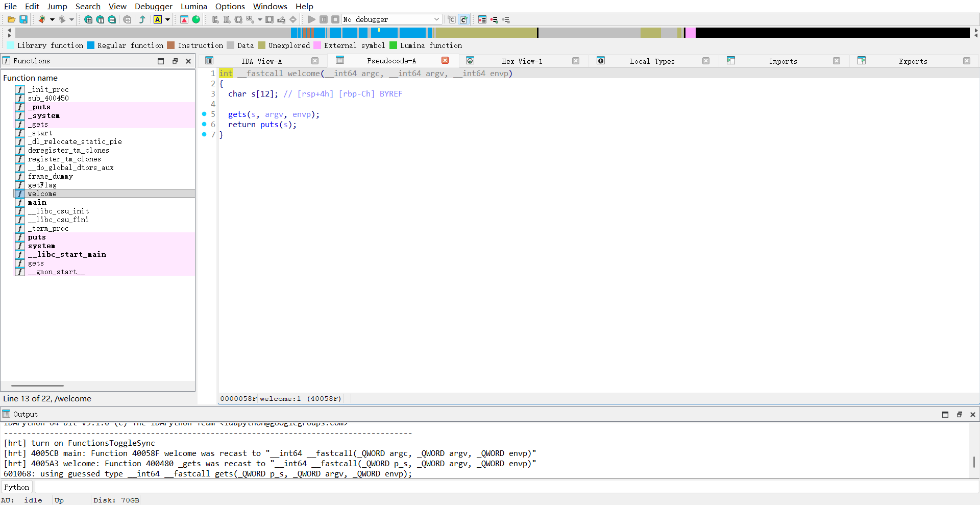The height and width of the screenshot is (505, 980).
Task: Expand the jump-back history dropdown arrow
Action: click(52, 19)
